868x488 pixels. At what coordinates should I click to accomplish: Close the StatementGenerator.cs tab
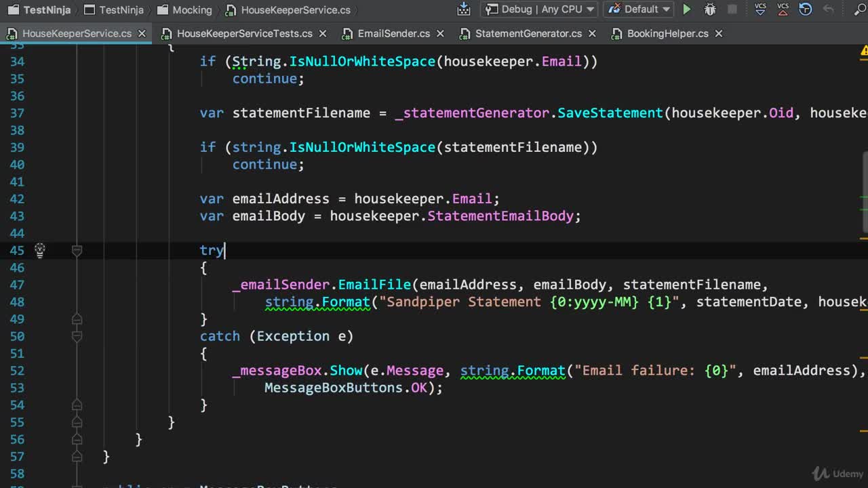point(591,33)
